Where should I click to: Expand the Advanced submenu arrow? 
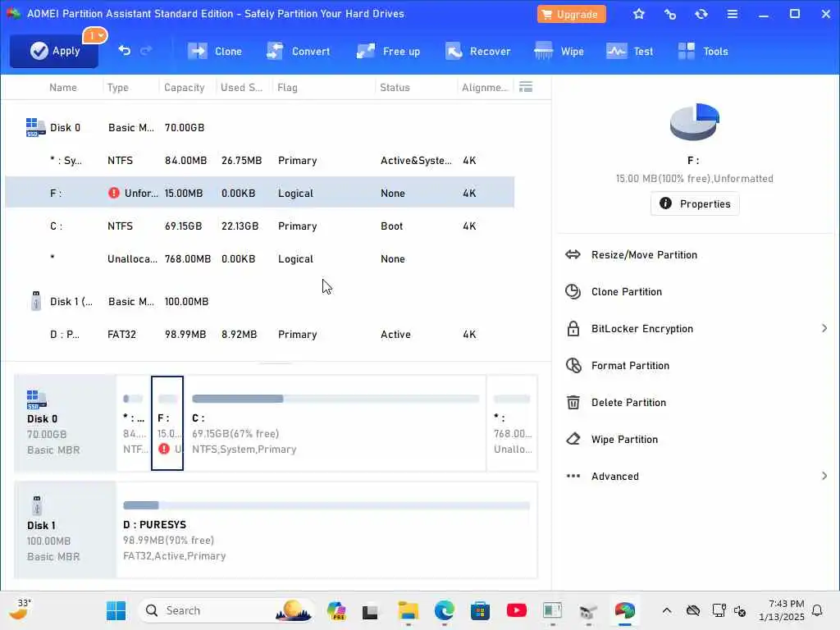[x=824, y=476]
